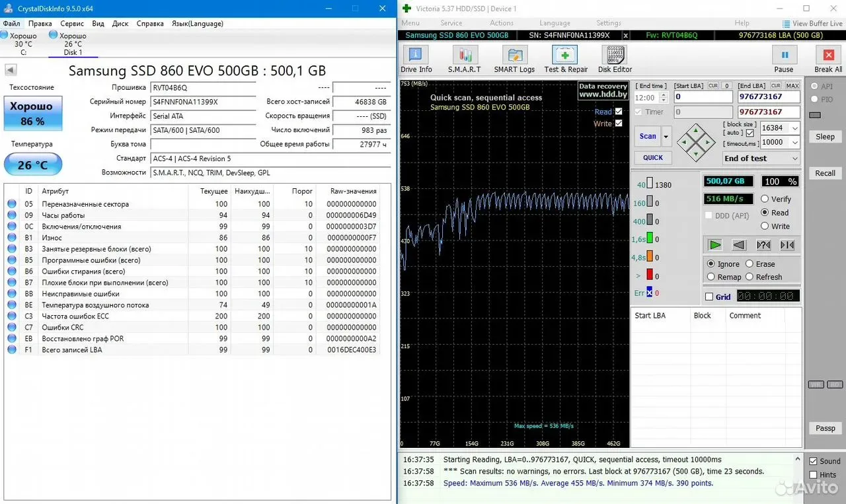Click the Recall button
Viewport: 846px width, 504px height.
pos(825,173)
